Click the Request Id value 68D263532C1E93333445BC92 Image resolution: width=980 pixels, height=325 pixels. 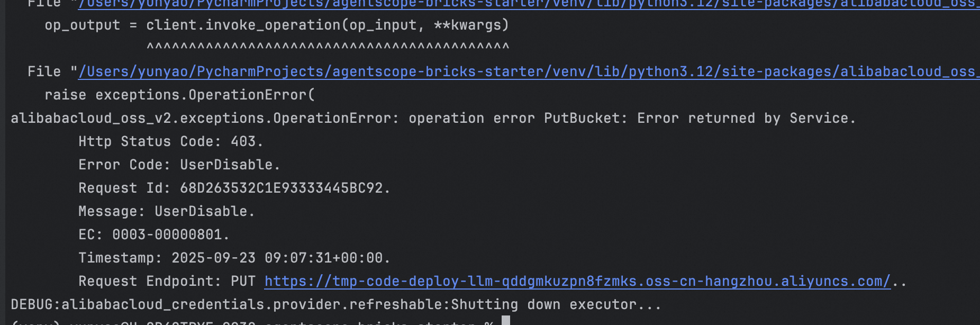pyautogui.click(x=281, y=188)
